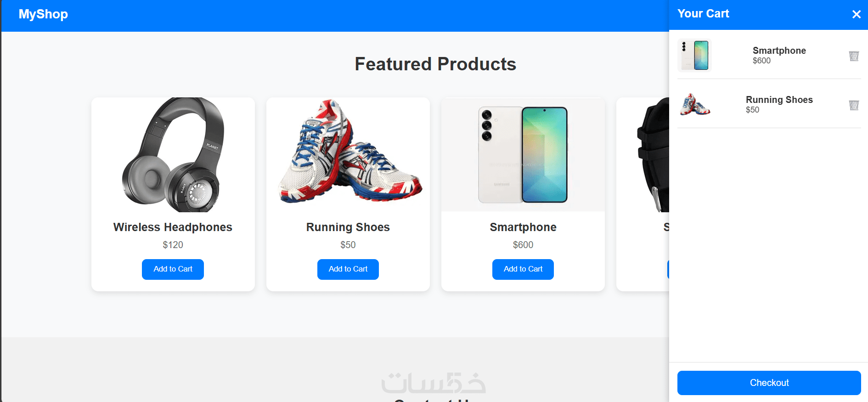
Task: Click the Wireless Headphones product image
Action: pos(173,154)
